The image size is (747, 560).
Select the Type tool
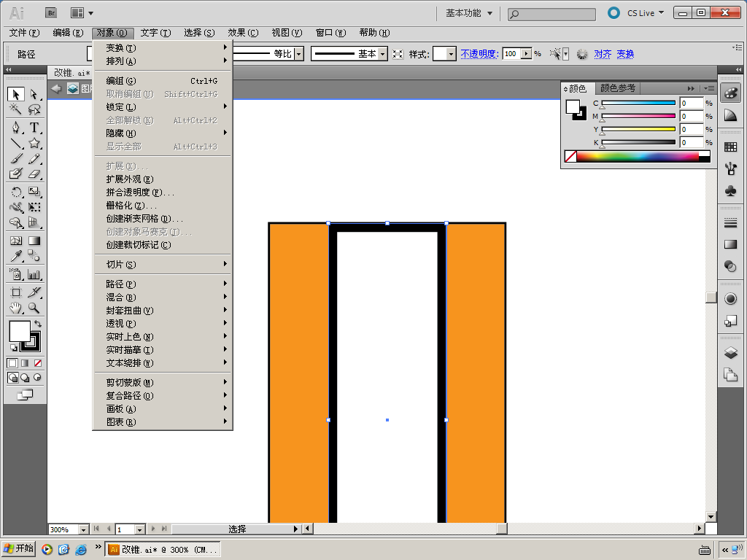34,127
